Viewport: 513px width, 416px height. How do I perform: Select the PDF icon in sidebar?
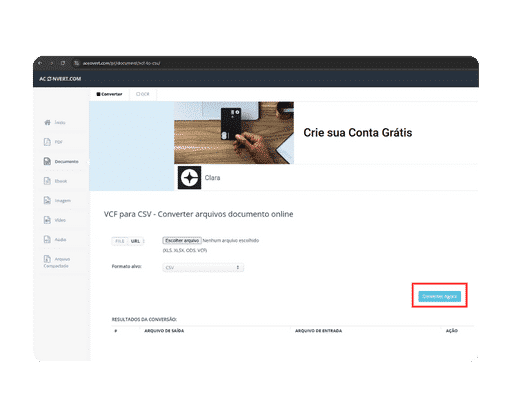[x=47, y=142]
